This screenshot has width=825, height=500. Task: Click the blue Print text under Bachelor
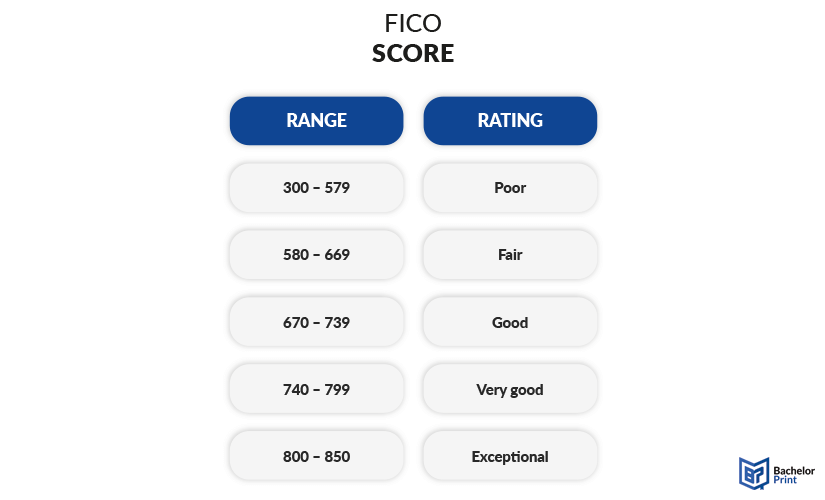coord(785,479)
